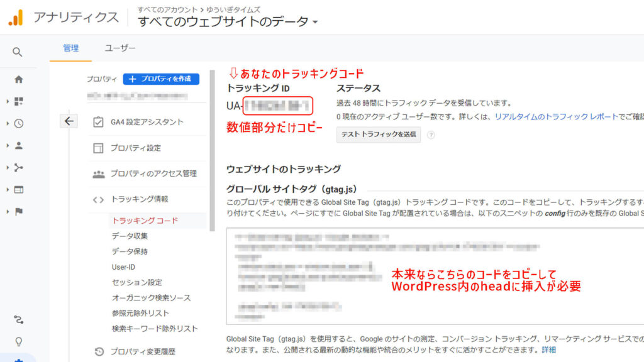Select データ収集 submenu item
Image resolution: width=644 pixels, height=362 pixels.
130,236
